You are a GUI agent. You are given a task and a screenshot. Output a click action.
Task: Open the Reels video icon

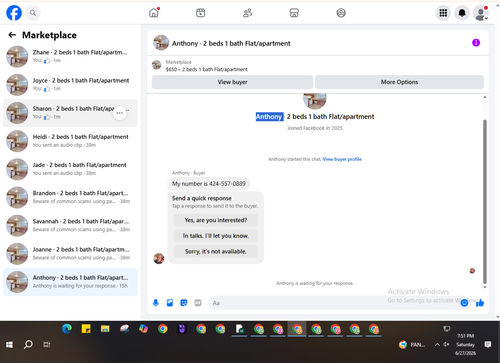[x=201, y=13]
